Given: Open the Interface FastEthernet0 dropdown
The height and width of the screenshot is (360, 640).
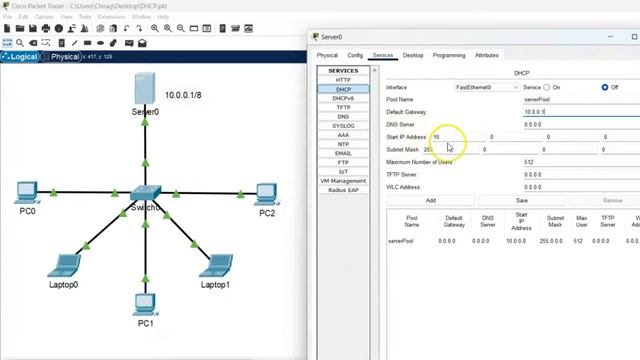Looking at the screenshot, I should click(x=487, y=87).
